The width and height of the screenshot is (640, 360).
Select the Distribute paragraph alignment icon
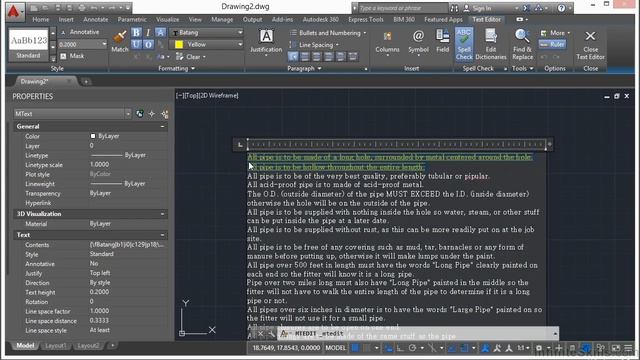tap(352, 56)
